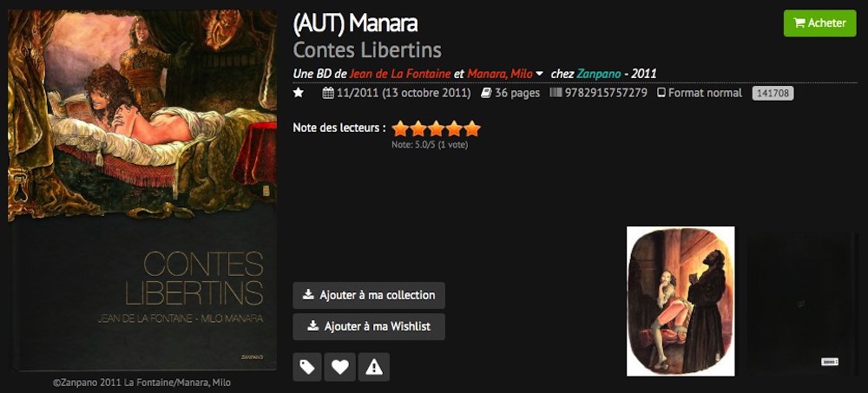
Task: Open the Contes Libertins cover image
Action: tap(142, 190)
